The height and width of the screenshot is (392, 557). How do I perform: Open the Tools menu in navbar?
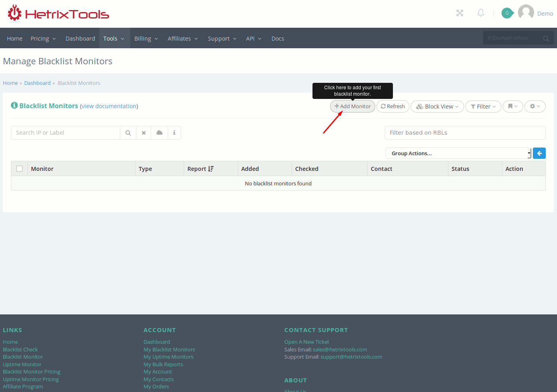coord(114,39)
